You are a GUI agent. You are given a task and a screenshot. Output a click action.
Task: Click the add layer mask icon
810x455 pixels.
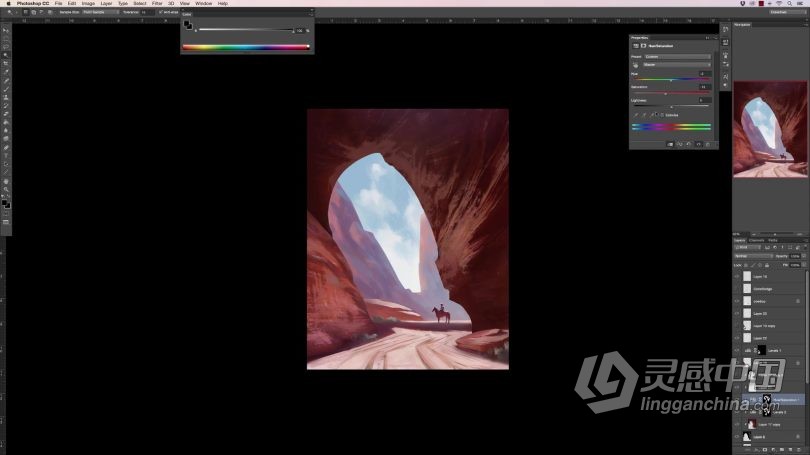(765, 449)
